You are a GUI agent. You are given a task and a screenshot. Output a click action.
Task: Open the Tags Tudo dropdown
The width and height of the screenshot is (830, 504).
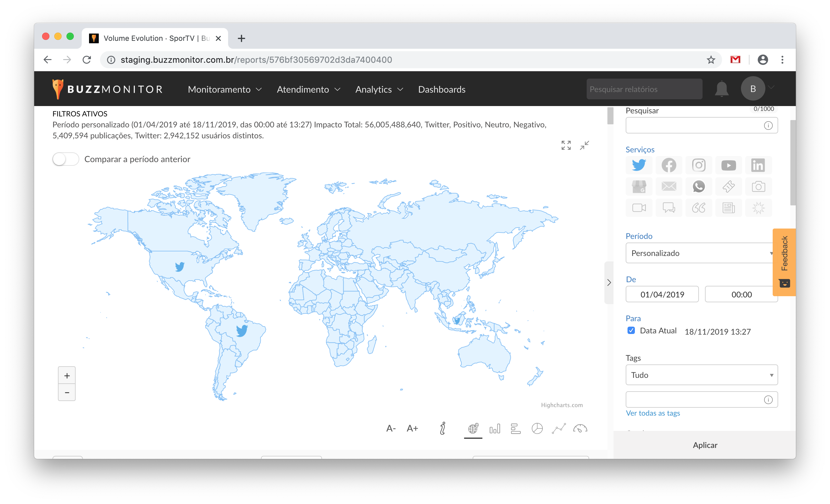click(x=701, y=375)
